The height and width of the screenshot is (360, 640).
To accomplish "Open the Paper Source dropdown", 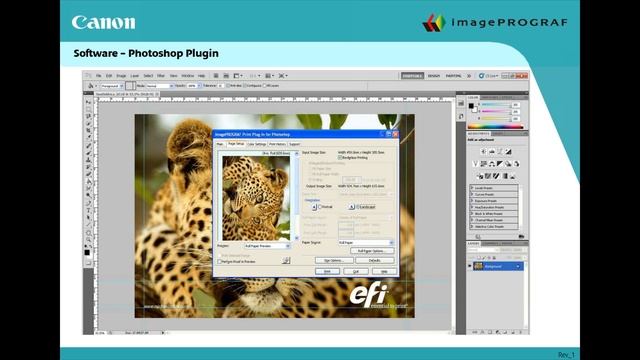I will (366, 242).
